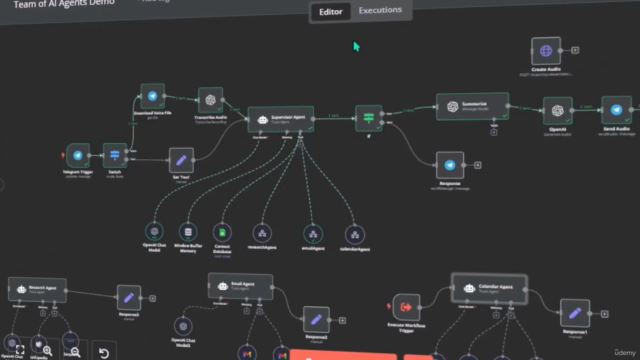Open the researchAgent tool node
Viewport: 640px width, 360px height.
(262, 233)
